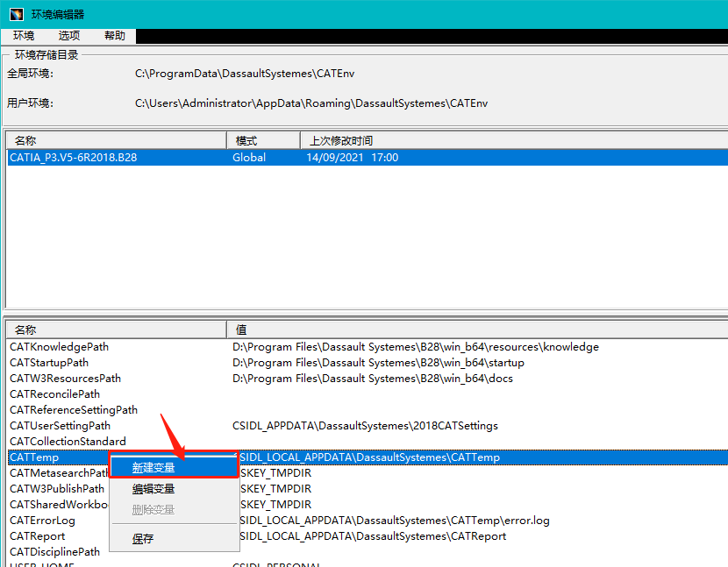Click the global environment path C:\ProgramData\DassaultSystemes\CATEnv

coord(245,74)
